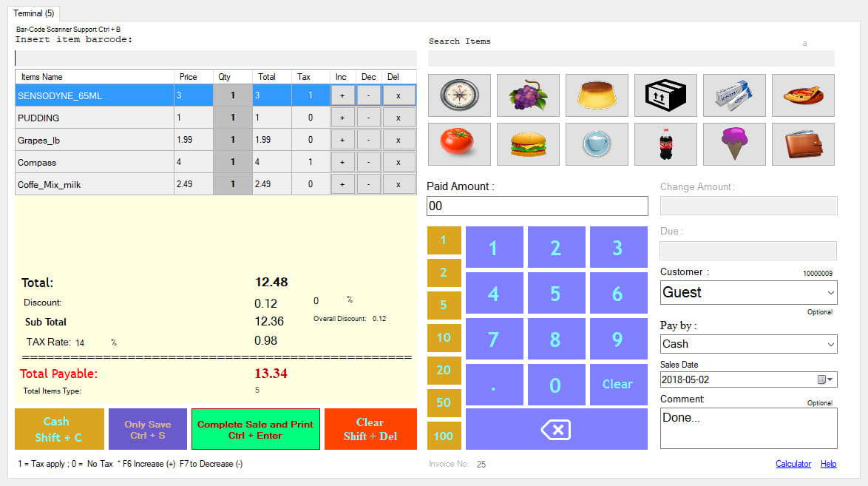Select the PUDDING row name
This screenshot has width=868, height=486.
coord(94,118)
